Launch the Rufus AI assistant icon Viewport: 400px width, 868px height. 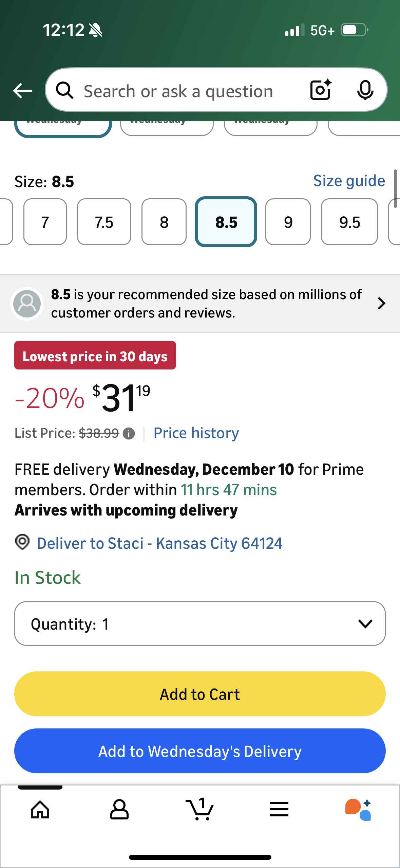(358, 810)
